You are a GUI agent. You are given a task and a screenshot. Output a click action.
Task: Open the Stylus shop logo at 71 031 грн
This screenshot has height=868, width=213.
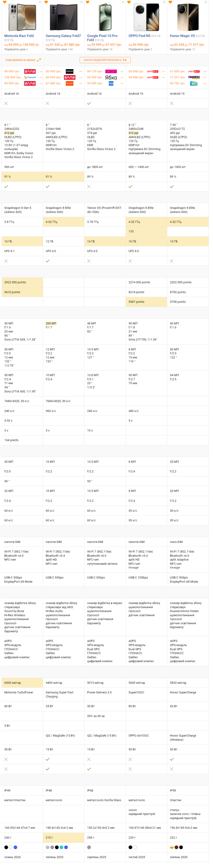(x=194, y=77)
